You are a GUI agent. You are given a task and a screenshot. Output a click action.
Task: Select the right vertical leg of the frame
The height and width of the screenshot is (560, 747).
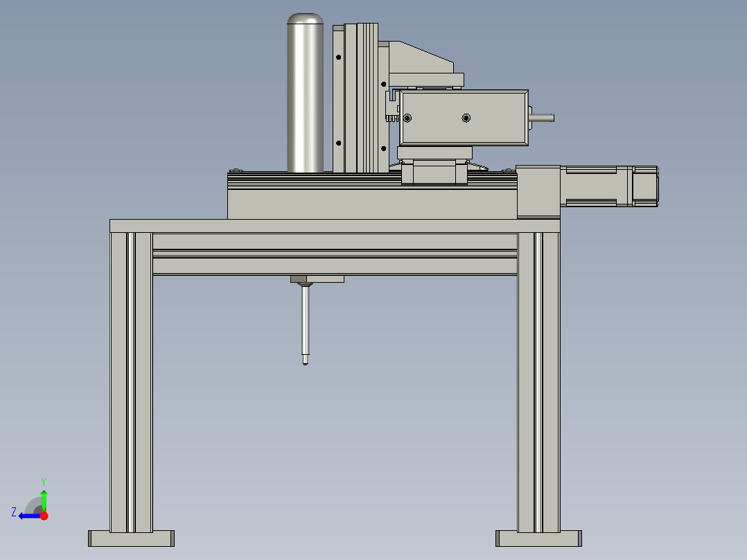pos(538,383)
